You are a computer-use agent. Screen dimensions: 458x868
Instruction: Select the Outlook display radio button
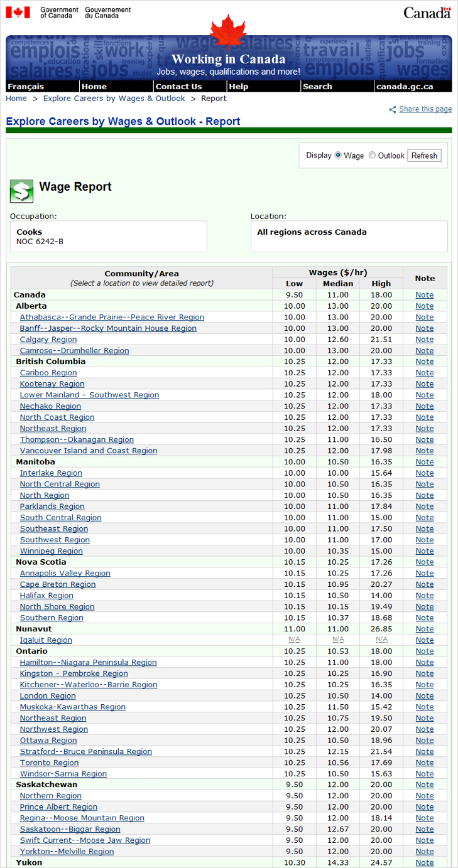(x=372, y=155)
